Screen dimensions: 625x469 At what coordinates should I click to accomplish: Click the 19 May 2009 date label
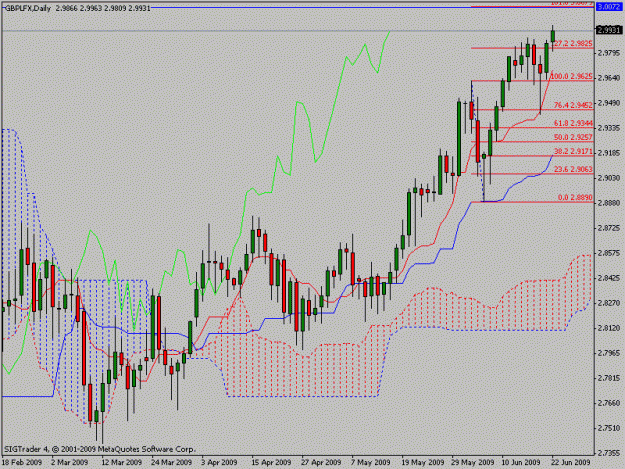click(x=423, y=462)
